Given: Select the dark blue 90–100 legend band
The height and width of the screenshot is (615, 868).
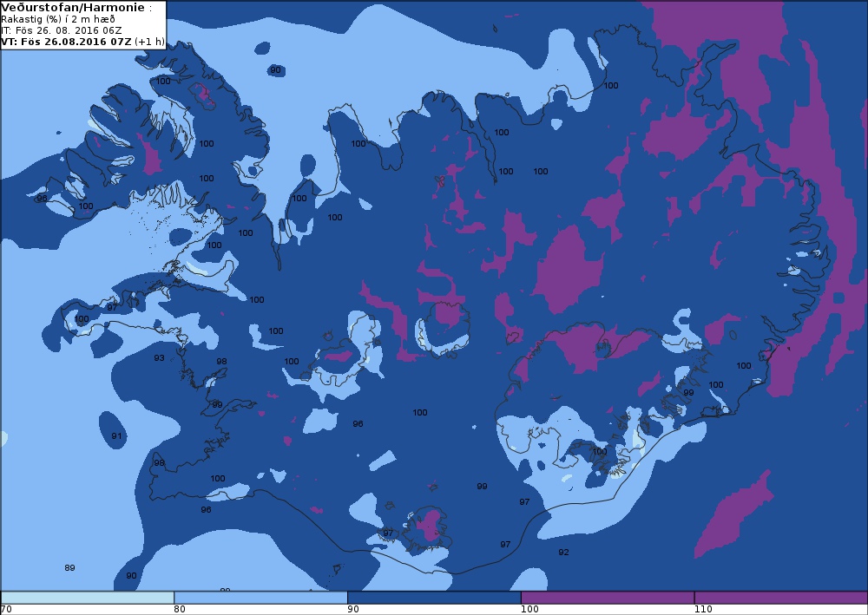Looking at the screenshot, I should pyautogui.click(x=434, y=598).
